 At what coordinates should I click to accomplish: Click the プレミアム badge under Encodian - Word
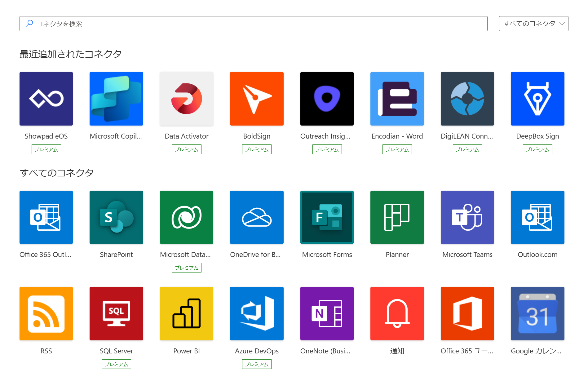coord(397,149)
